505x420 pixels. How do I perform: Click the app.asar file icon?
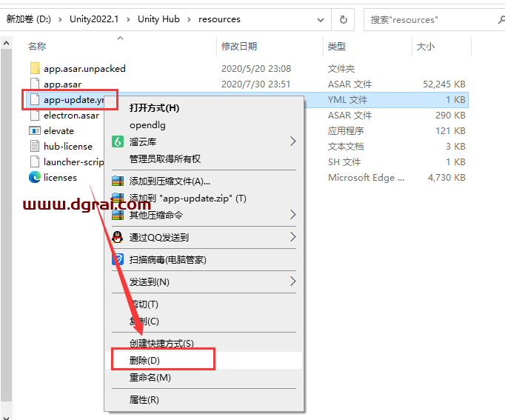(x=35, y=84)
